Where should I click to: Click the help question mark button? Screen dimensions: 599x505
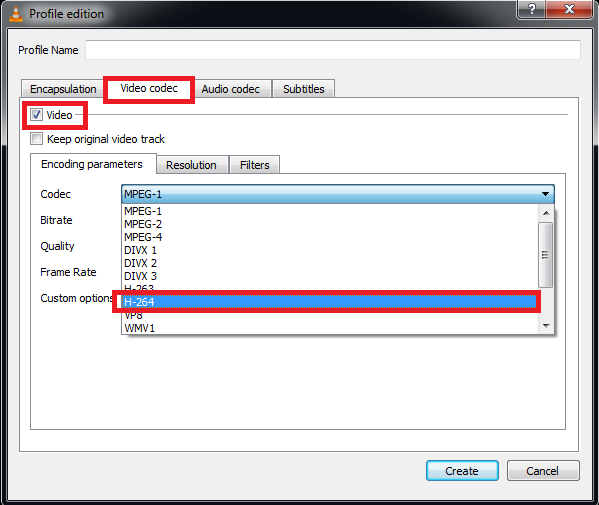click(x=531, y=8)
